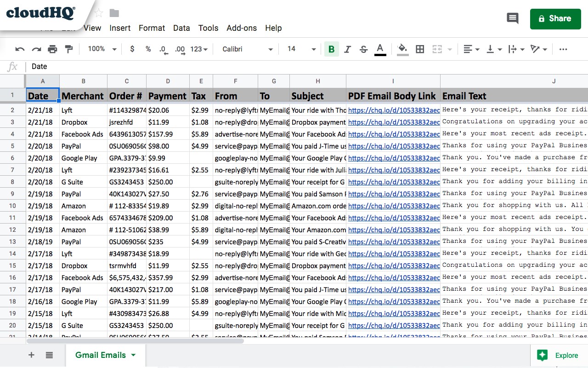
Task: Select order cell jsrezhfd
Action: point(127,122)
